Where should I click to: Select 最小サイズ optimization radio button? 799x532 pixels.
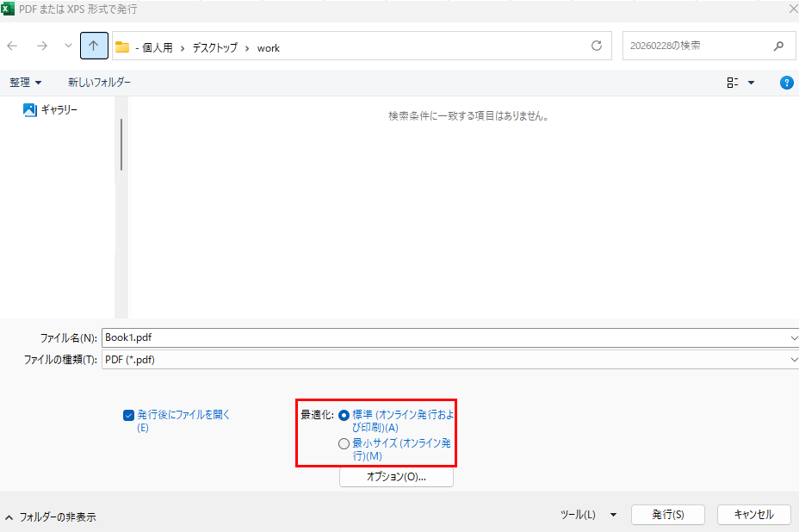(x=344, y=444)
